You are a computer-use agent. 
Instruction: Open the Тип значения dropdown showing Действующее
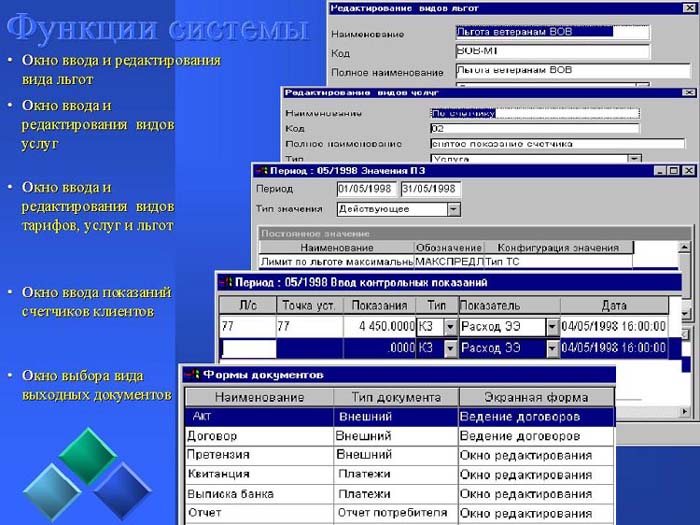(x=453, y=209)
